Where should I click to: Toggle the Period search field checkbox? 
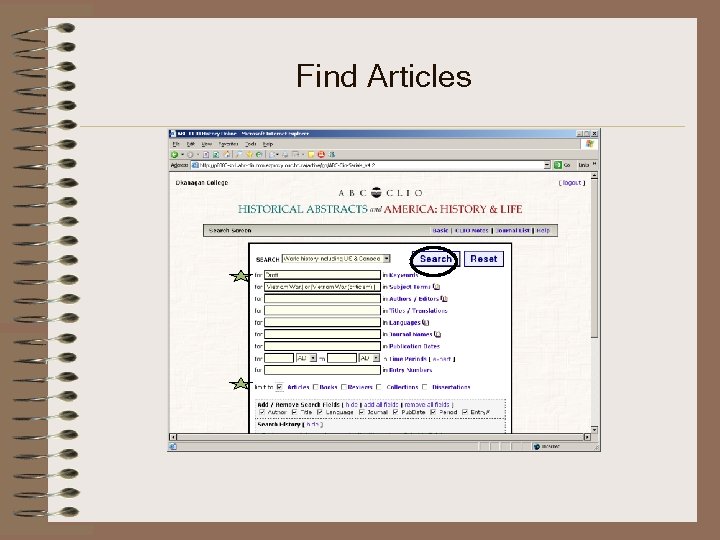[433, 412]
